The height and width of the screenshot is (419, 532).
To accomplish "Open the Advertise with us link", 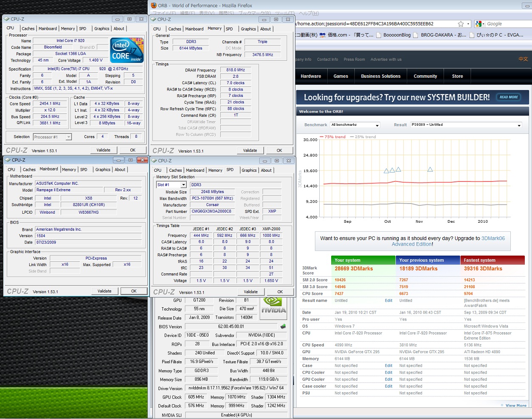I will (x=386, y=59).
